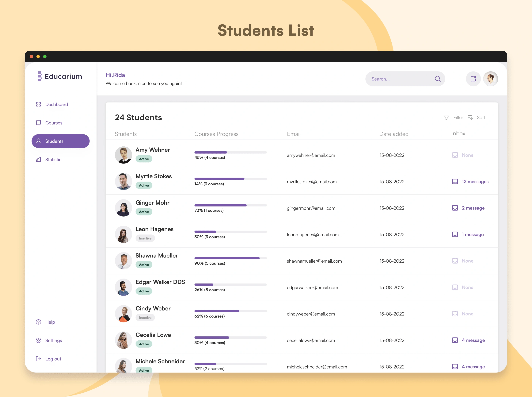The image size is (532, 397).
Task: Click the Filter funnel icon
Action: (x=446, y=118)
